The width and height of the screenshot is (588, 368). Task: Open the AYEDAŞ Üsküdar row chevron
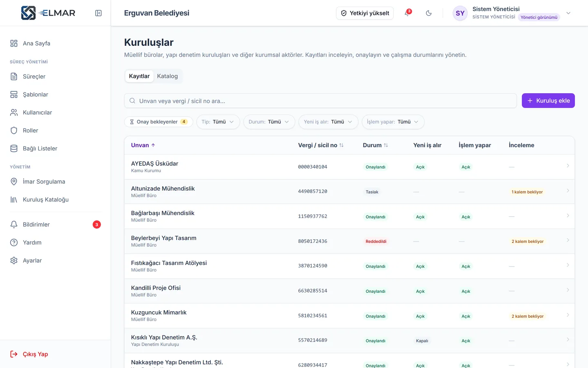568,166
